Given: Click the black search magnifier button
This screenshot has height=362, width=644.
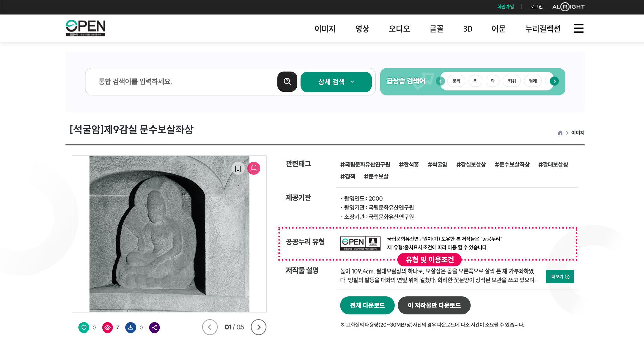Looking at the screenshot, I should point(287,81).
